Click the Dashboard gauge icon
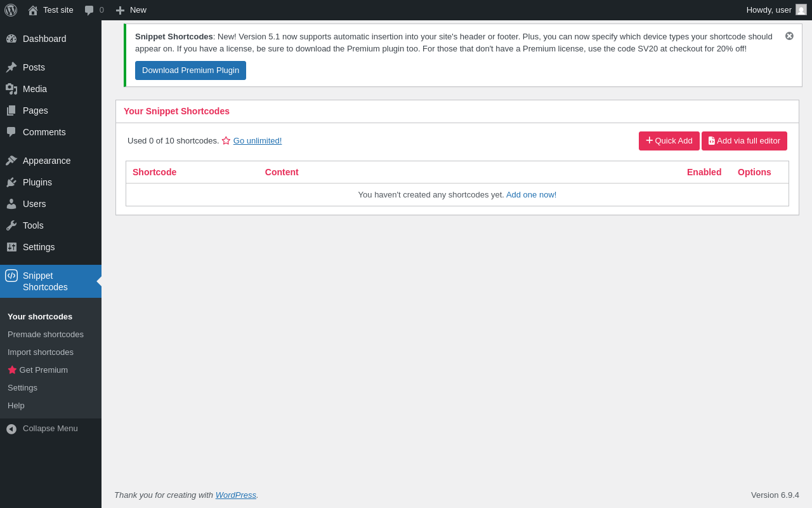 [x=11, y=39]
